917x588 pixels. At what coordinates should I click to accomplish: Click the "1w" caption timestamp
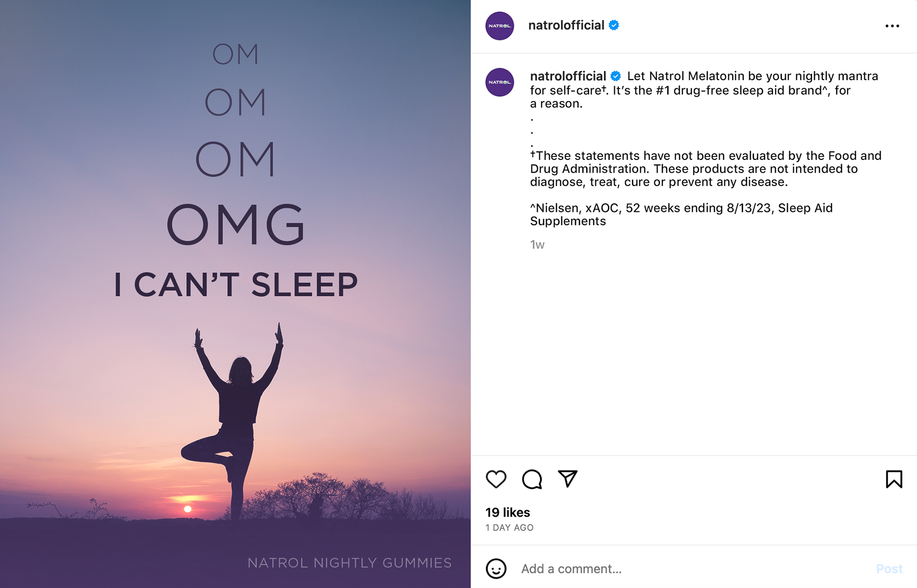pos(537,245)
